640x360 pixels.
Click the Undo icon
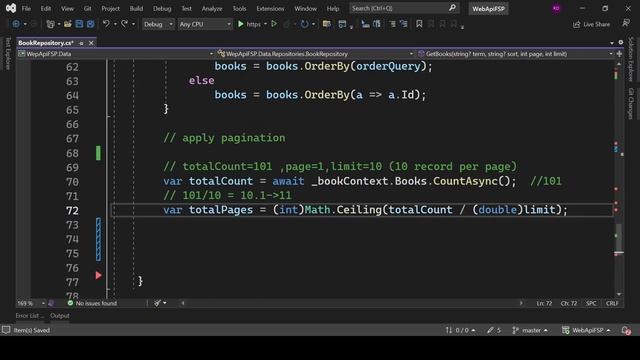pyautogui.click(x=106, y=24)
